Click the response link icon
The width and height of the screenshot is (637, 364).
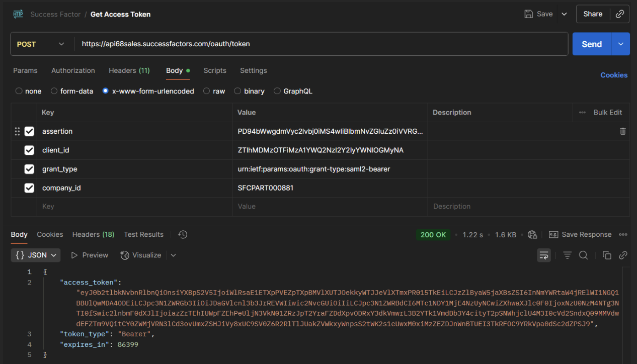[x=623, y=255]
